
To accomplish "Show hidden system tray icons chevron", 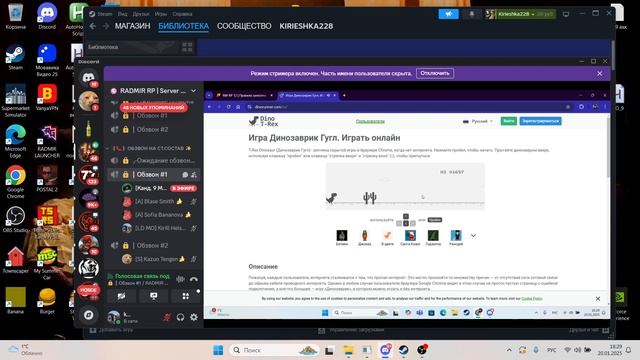I will (x=509, y=350).
